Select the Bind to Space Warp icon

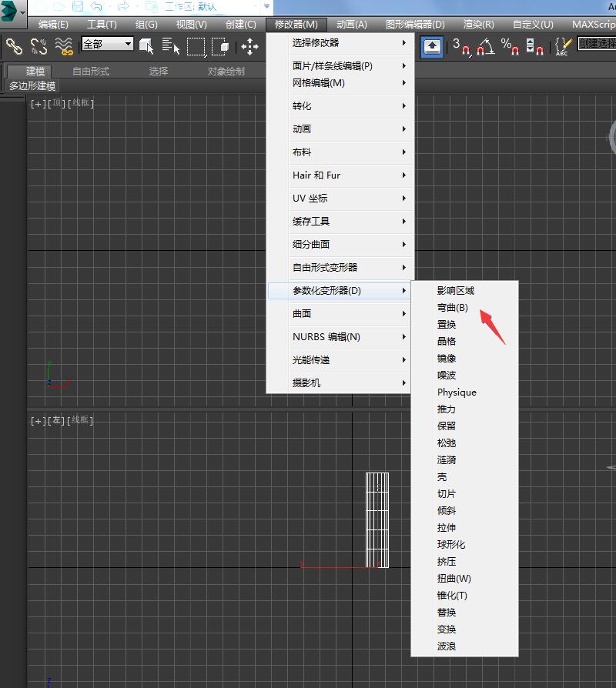65,48
